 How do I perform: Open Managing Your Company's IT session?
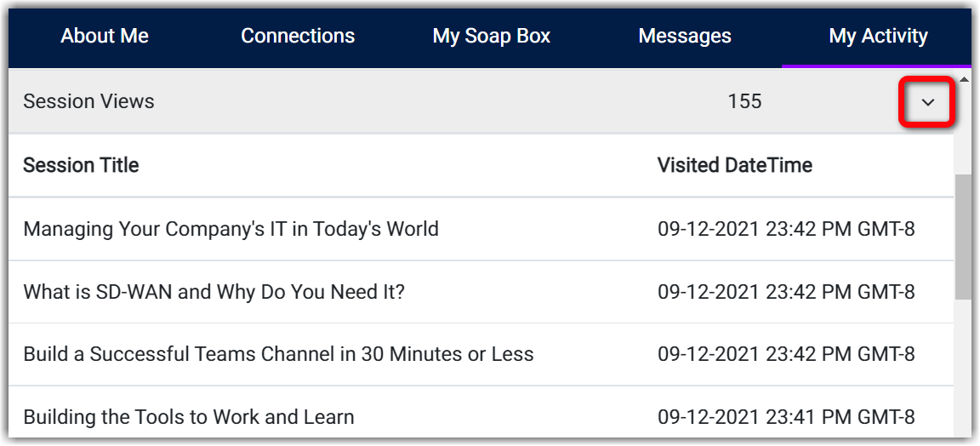pyautogui.click(x=231, y=229)
